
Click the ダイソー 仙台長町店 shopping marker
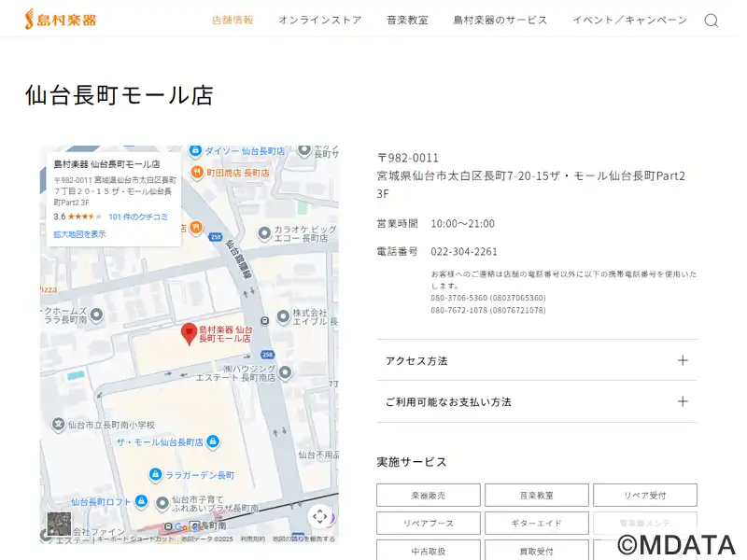[x=195, y=150]
